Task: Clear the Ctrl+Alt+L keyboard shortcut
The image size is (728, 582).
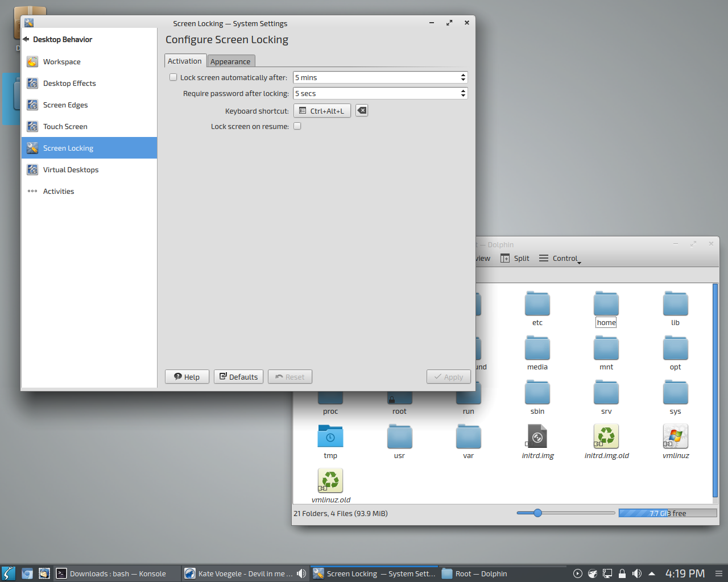Action: click(x=362, y=110)
